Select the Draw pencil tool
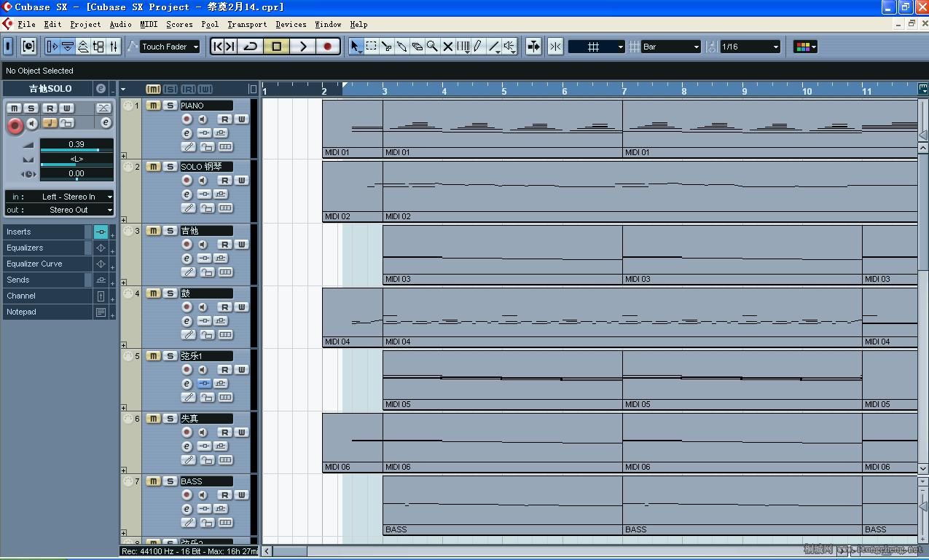Image resolution: width=929 pixels, height=560 pixels. 478,47
